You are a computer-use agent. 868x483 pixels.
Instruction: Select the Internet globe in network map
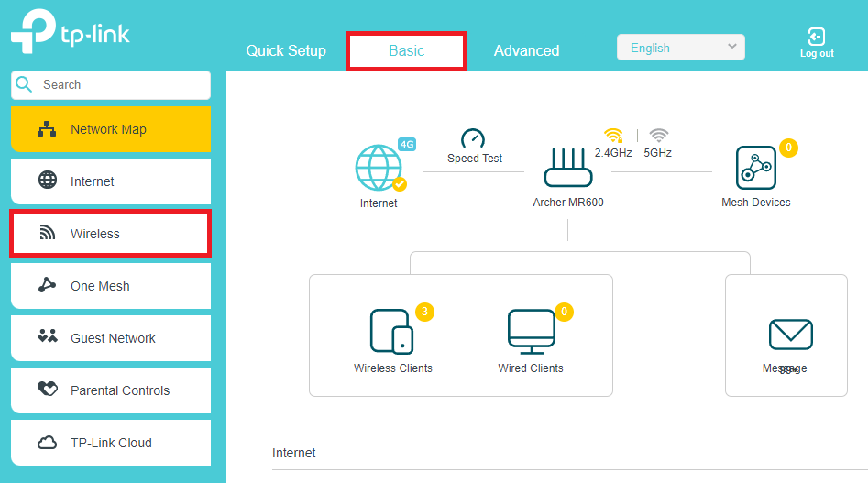click(x=379, y=168)
